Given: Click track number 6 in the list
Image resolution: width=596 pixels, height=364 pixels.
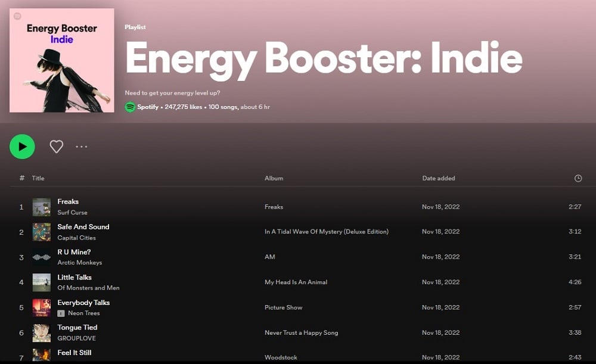Looking at the screenshot, I should [x=21, y=333].
